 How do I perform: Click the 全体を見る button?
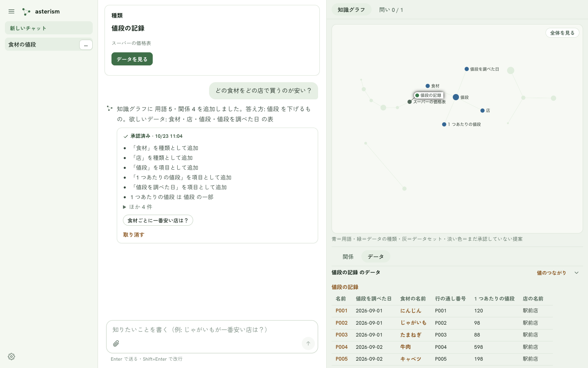pyautogui.click(x=562, y=33)
